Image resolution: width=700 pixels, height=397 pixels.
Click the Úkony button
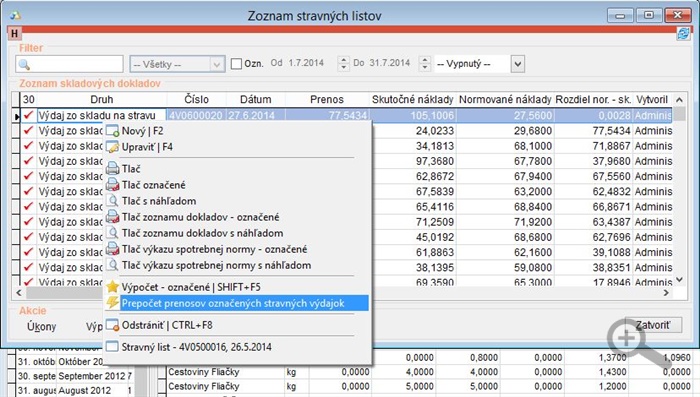pyautogui.click(x=42, y=326)
